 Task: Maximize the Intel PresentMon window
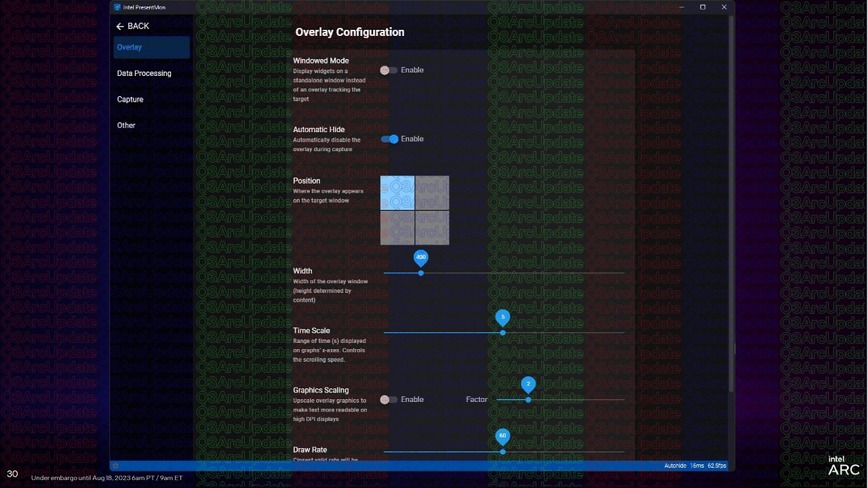(x=703, y=7)
